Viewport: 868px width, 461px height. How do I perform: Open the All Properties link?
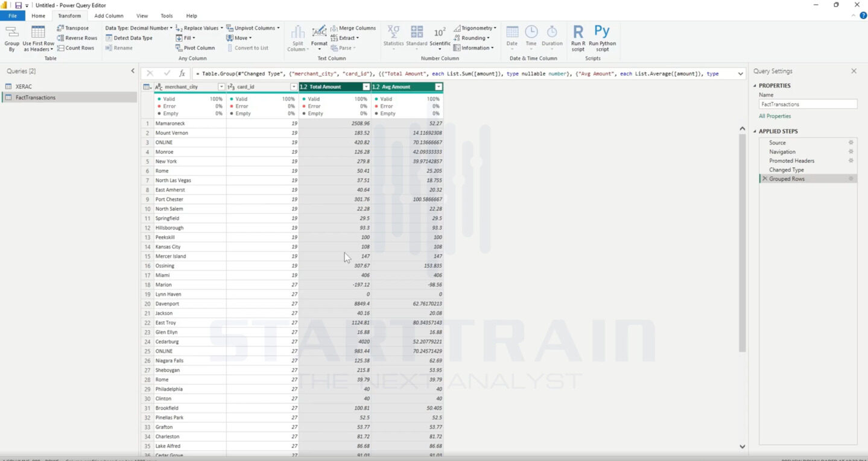[775, 116]
